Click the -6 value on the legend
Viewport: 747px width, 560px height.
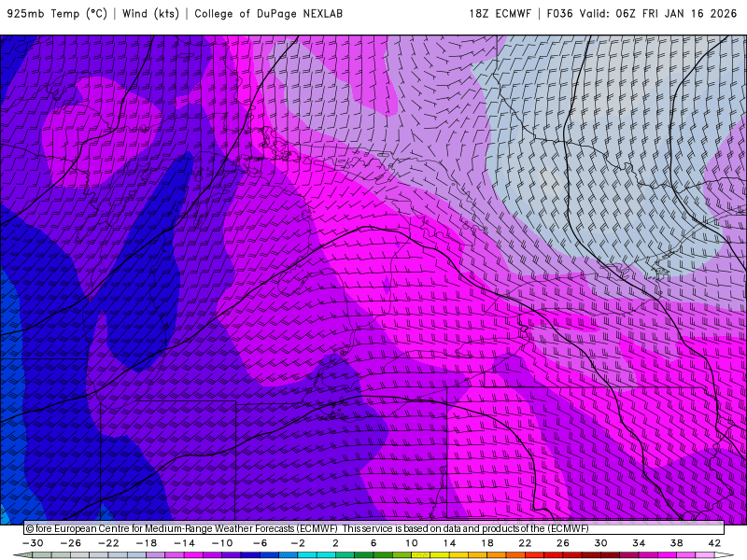(261, 543)
